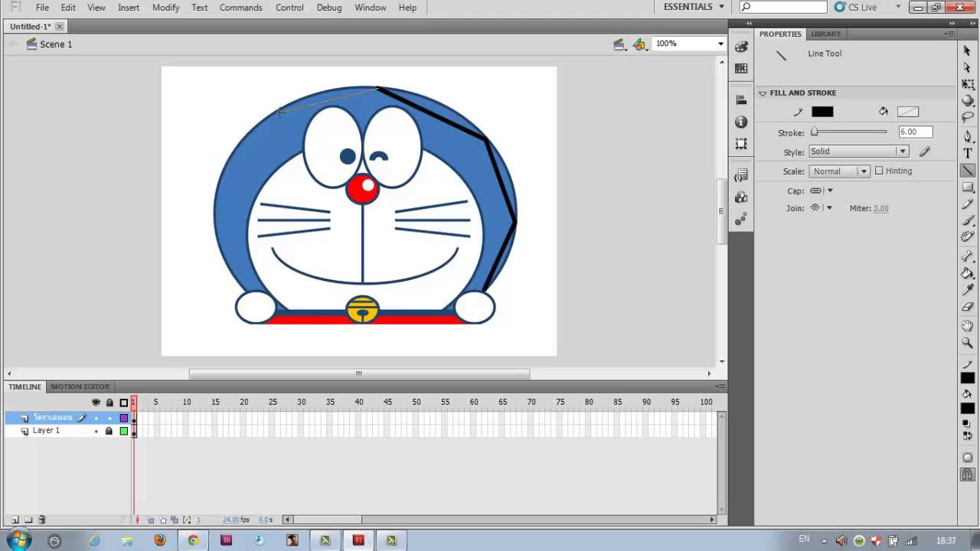Toggle lock dot of the Thai-named layer

coord(109,418)
